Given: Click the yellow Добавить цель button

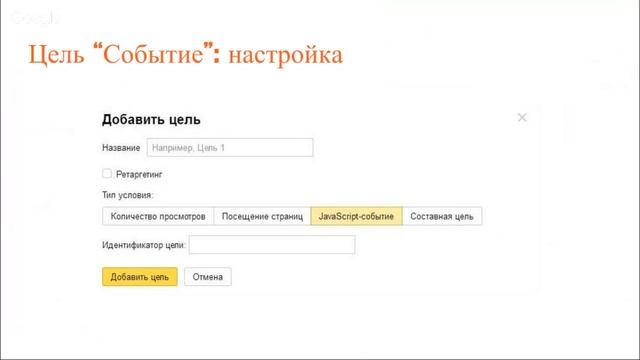Looking at the screenshot, I should pos(140,277).
